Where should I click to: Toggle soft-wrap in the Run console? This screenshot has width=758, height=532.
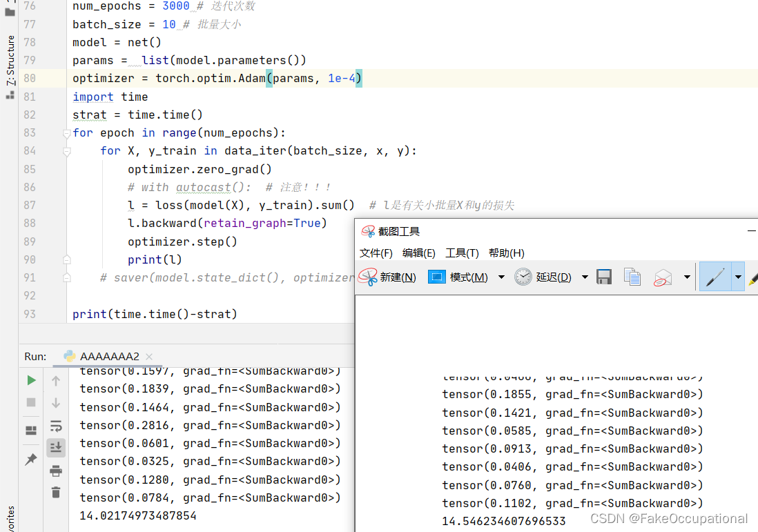click(x=56, y=426)
